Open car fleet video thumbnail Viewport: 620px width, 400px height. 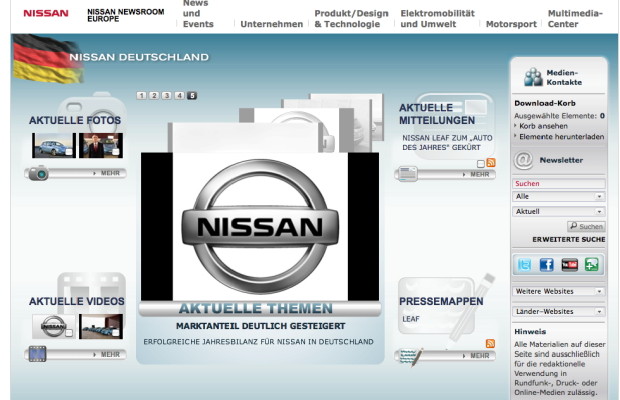101,326
